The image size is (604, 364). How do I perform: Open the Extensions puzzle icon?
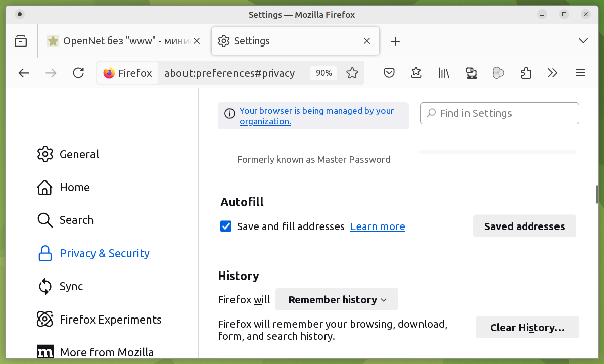(526, 73)
